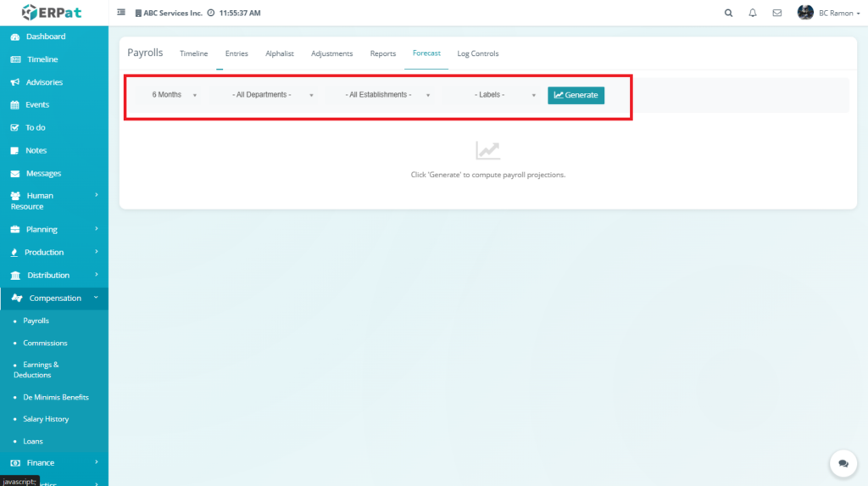This screenshot has height=486, width=868.
Task: Open the Payrolls submenu item
Action: click(x=36, y=321)
